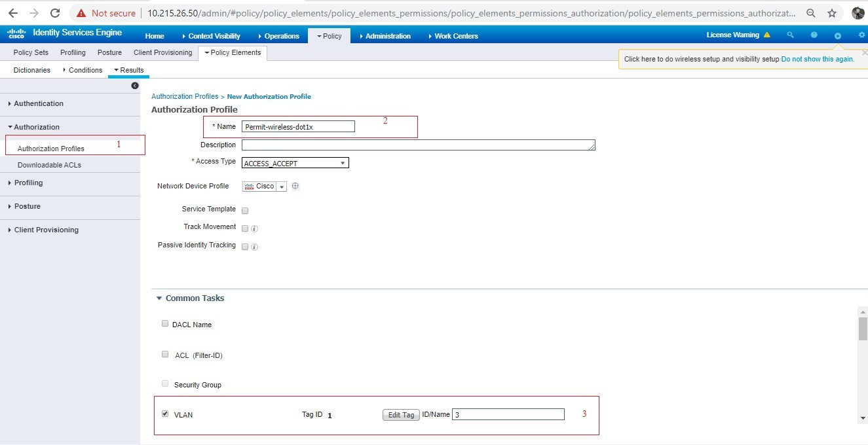
Task: Open the Operations menu
Action: pos(279,36)
